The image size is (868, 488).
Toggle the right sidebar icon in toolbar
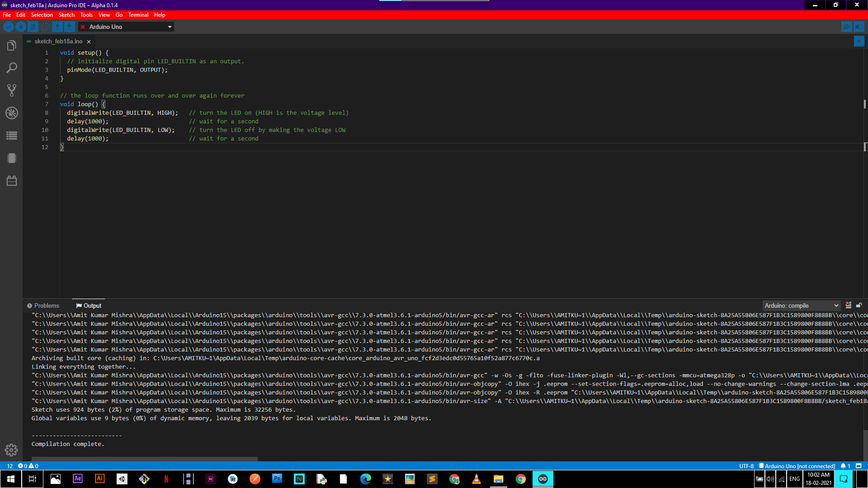point(859,27)
